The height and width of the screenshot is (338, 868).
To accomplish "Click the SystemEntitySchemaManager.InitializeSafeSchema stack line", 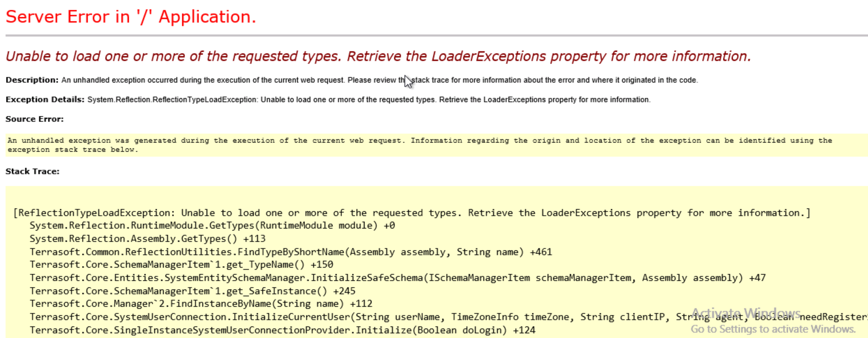I will (x=398, y=278).
